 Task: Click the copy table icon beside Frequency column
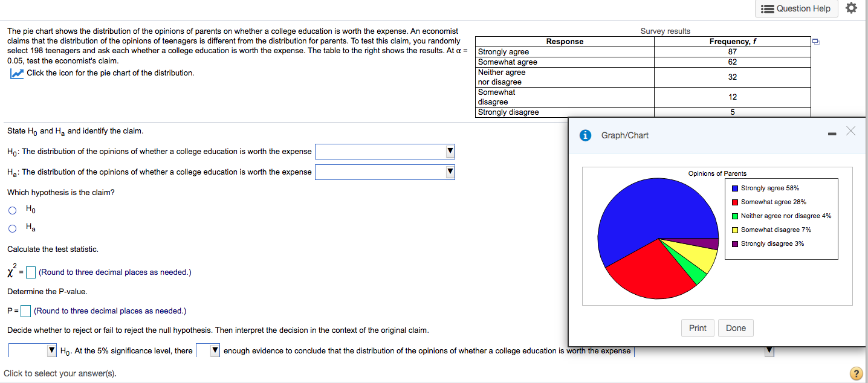click(815, 42)
